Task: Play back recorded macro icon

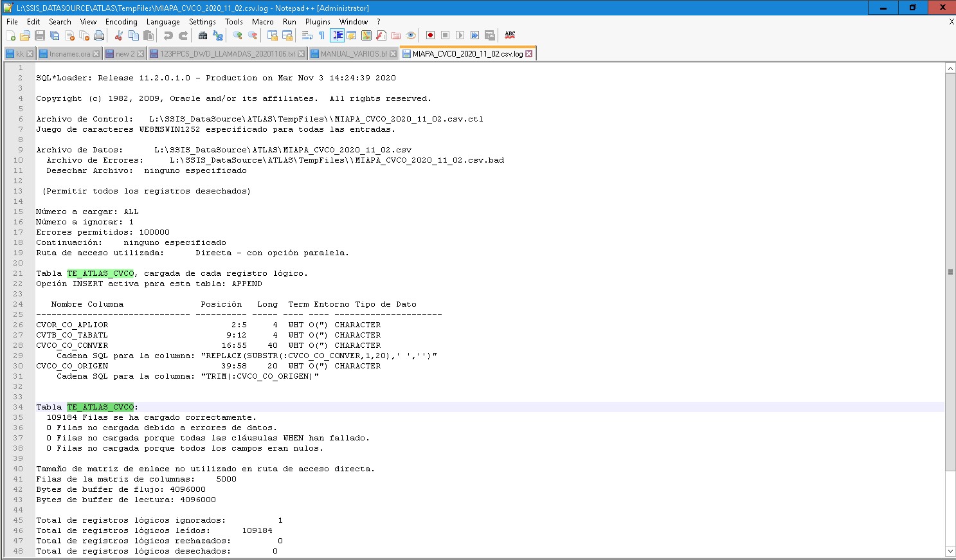Action: [460, 35]
